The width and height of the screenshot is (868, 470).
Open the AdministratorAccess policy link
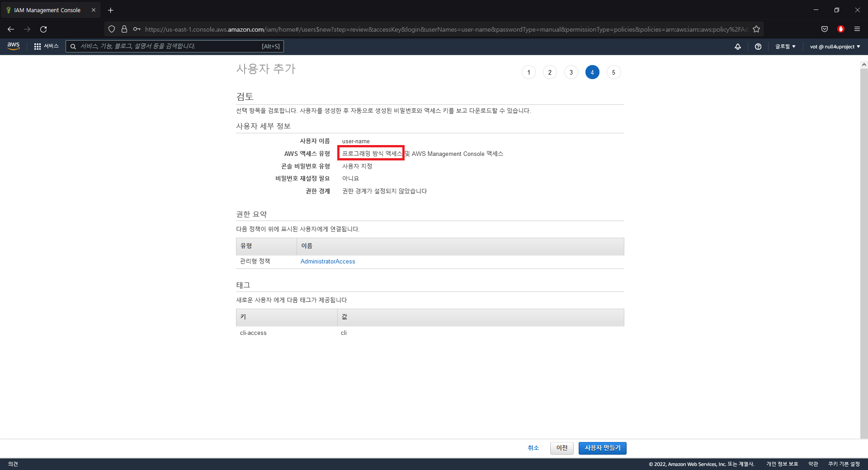coord(328,261)
